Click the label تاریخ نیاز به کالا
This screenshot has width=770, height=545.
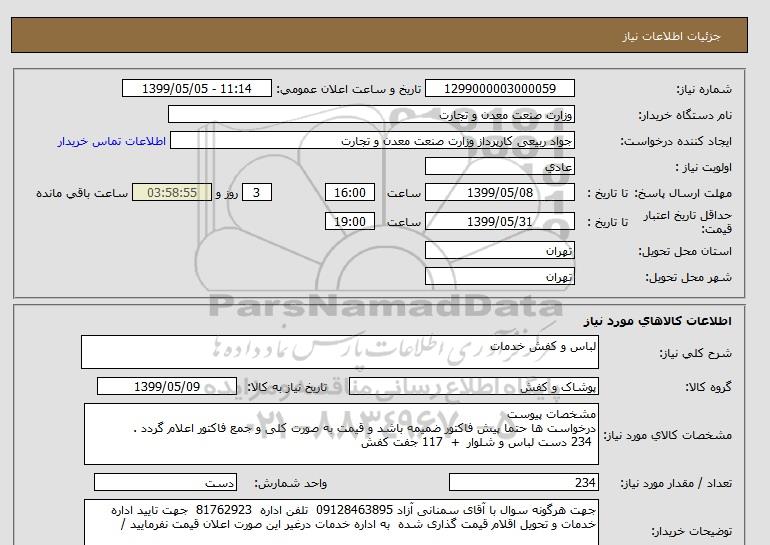(x=286, y=387)
